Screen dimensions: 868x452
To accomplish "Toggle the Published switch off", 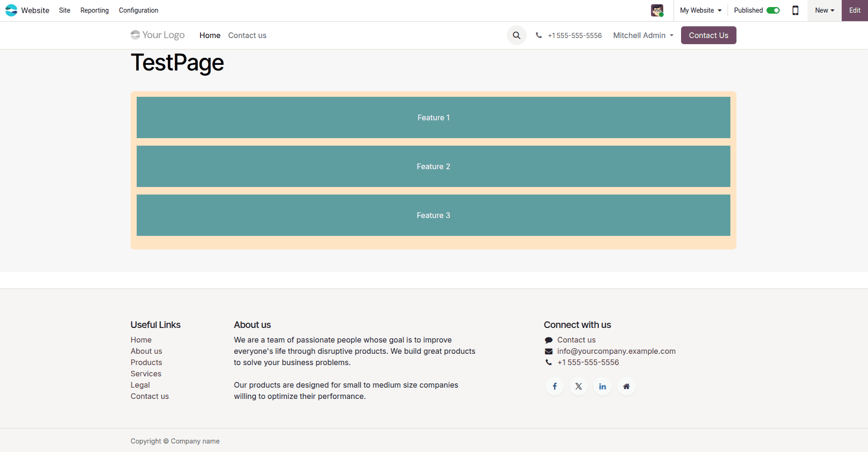I will click(774, 10).
